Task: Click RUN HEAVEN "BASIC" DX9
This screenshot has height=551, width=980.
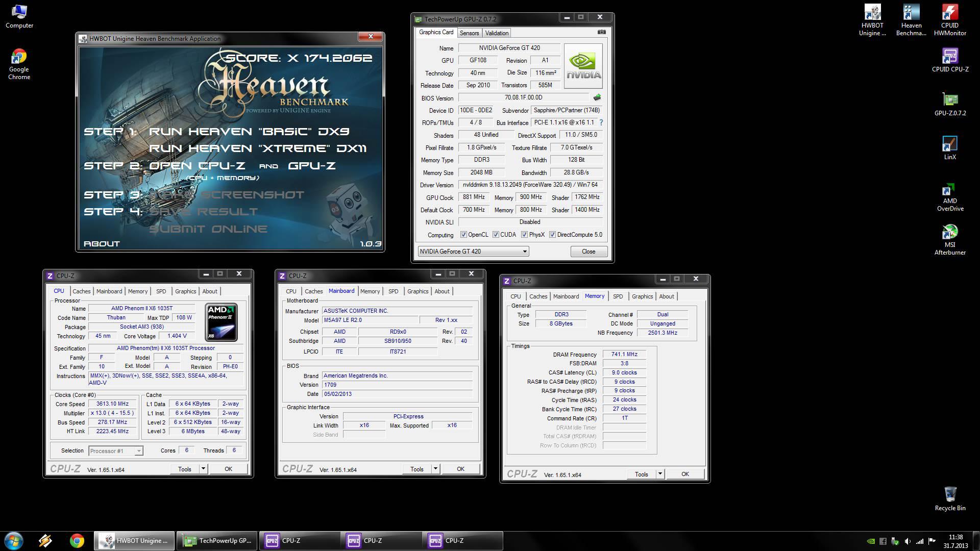Action: coord(249,132)
